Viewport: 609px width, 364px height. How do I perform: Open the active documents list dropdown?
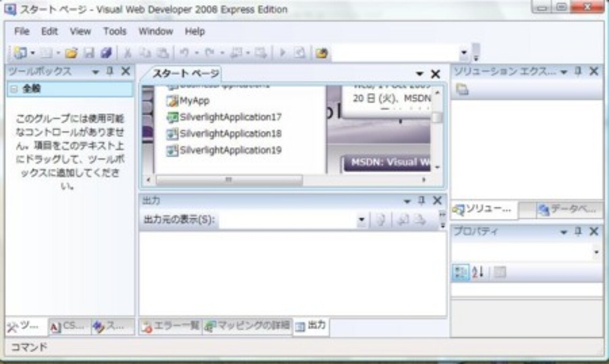click(x=420, y=74)
